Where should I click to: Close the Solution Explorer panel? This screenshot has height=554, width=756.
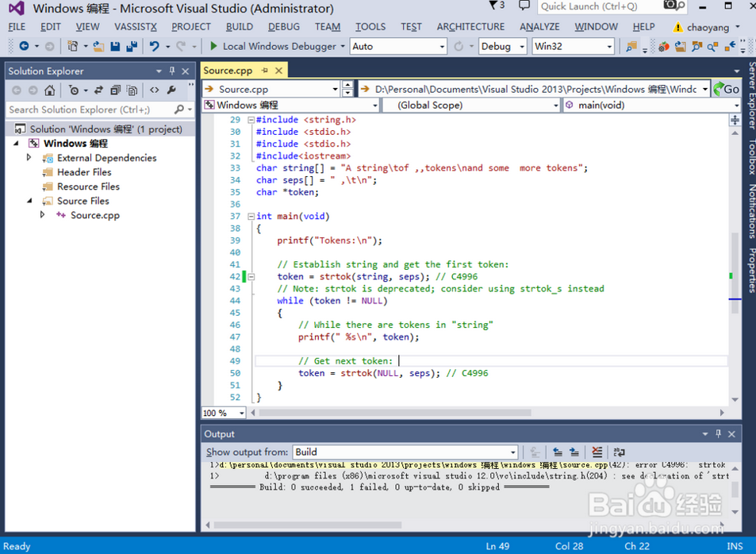tap(185, 71)
